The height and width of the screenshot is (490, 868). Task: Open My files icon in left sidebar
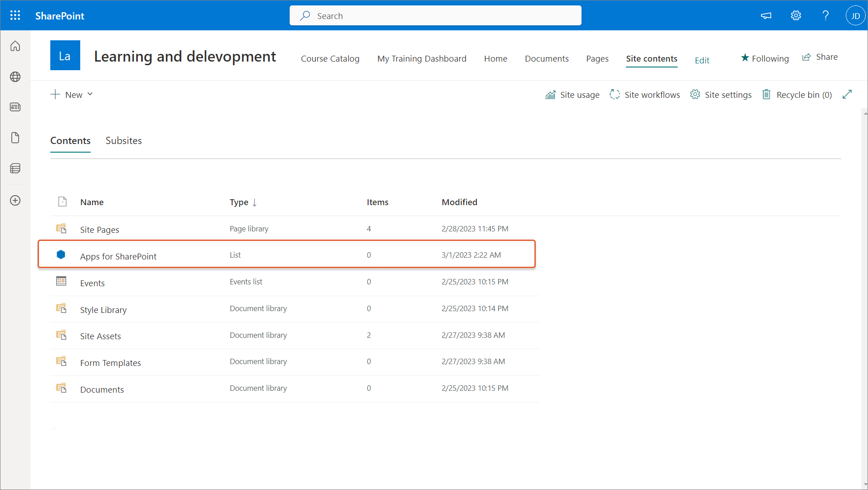tap(15, 138)
